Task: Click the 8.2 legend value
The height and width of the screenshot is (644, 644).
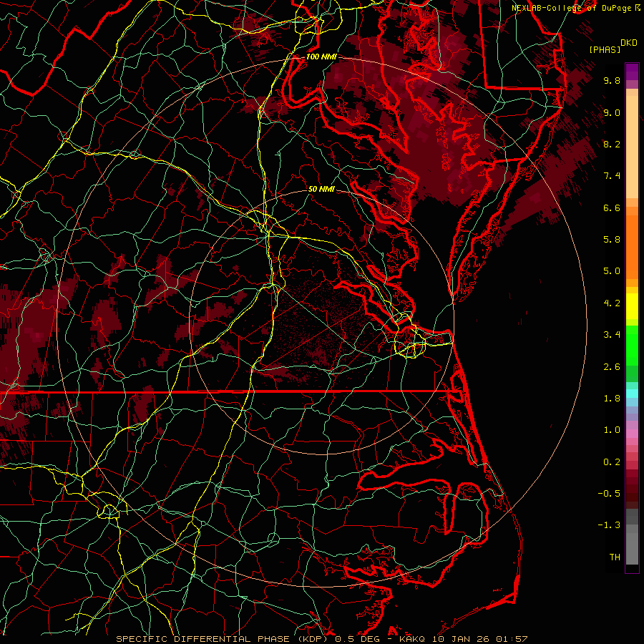Action: pyautogui.click(x=612, y=144)
